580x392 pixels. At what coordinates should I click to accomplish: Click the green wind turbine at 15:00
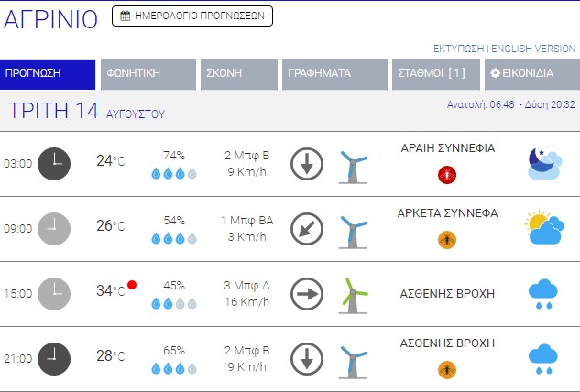353,294
